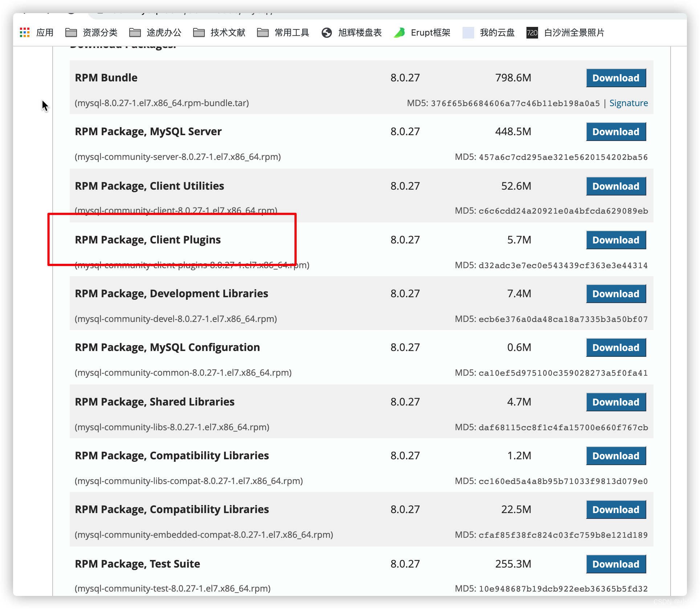Open the RPM Bundle Signature link
The image size is (700, 609).
tap(628, 103)
